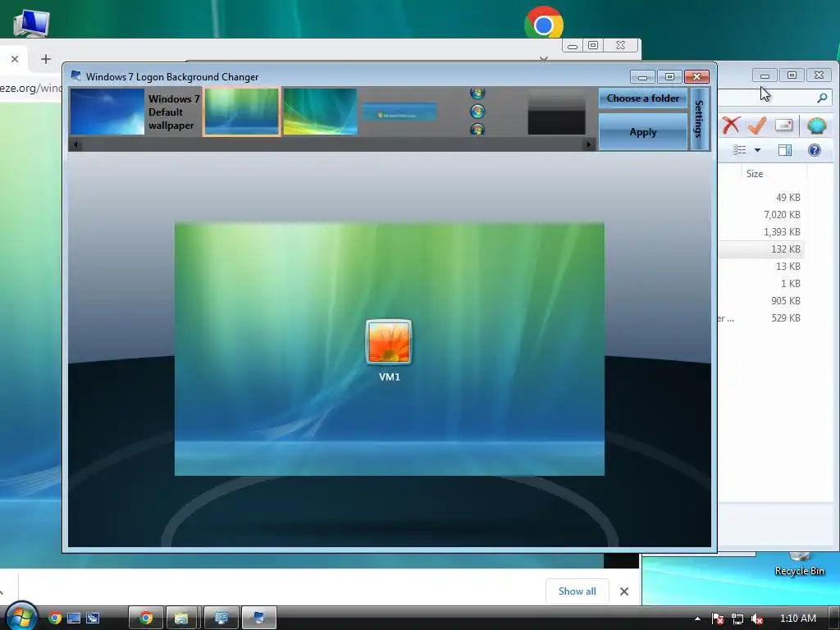Choose the yellow-green Vista streaks wallpaper thumbnail
Image resolution: width=840 pixels, height=630 pixels.
coord(321,112)
